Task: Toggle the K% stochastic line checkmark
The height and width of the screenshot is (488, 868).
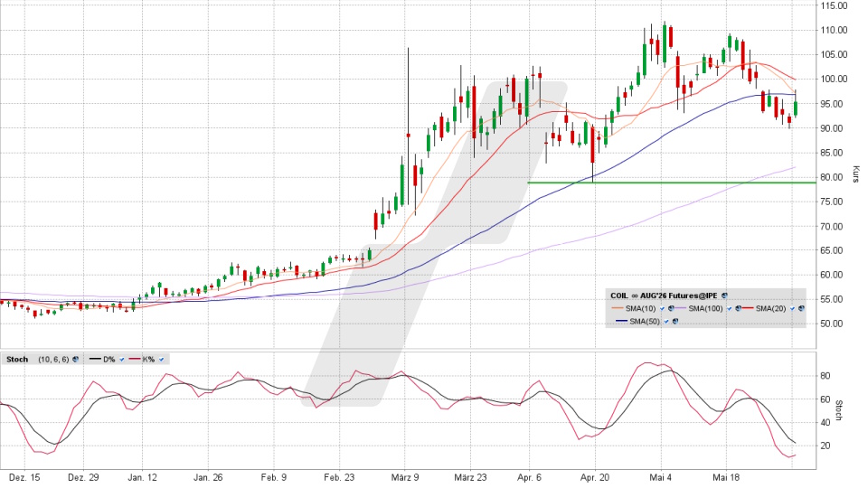Action: (x=161, y=359)
